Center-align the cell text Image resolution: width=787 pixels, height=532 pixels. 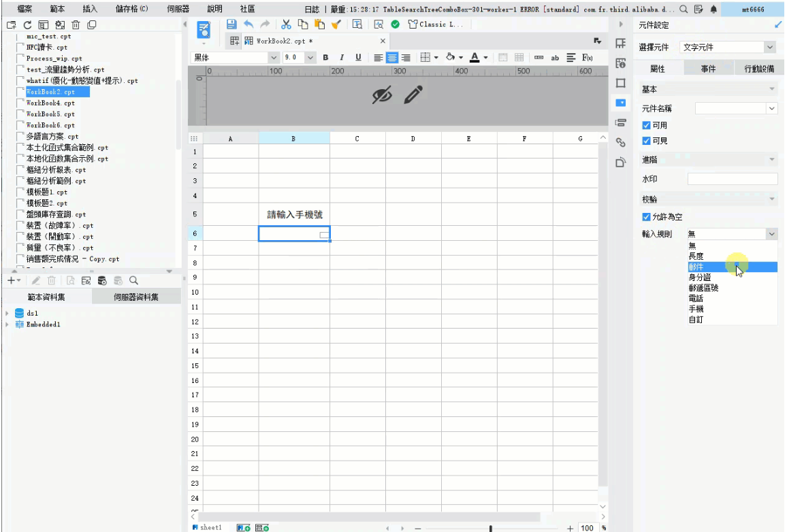coord(392,58)
